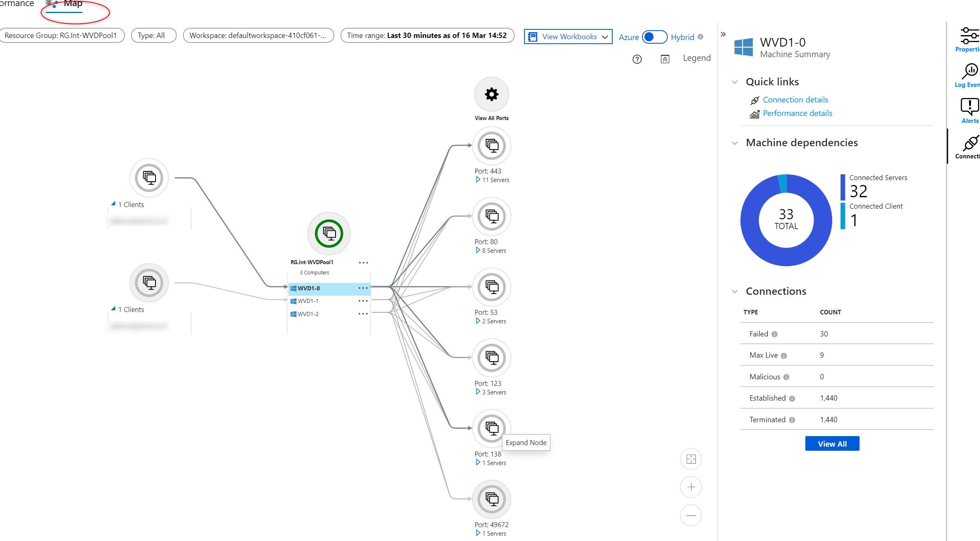Screen dimensions: 980x541
Task: Open the View Workbooks dropdown
Action: 568,37
